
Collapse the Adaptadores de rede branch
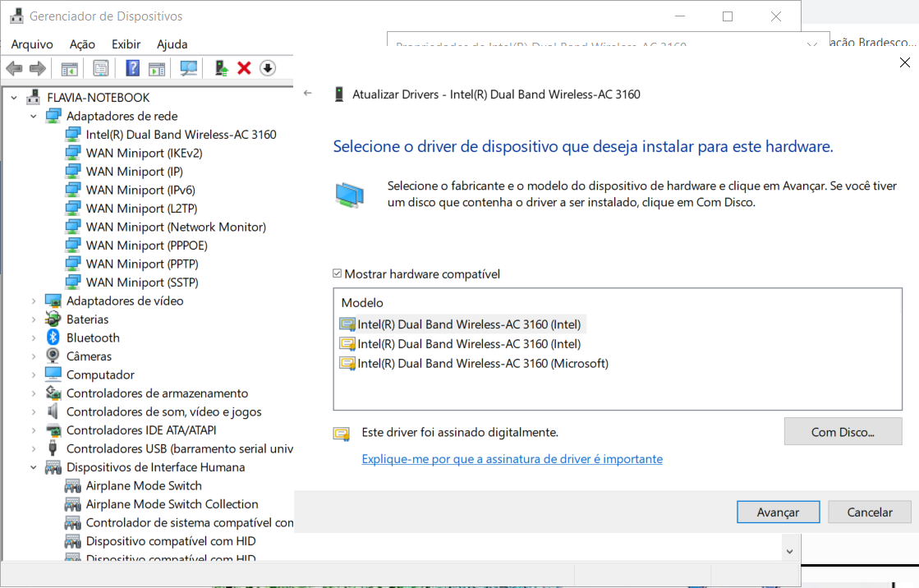34,116
